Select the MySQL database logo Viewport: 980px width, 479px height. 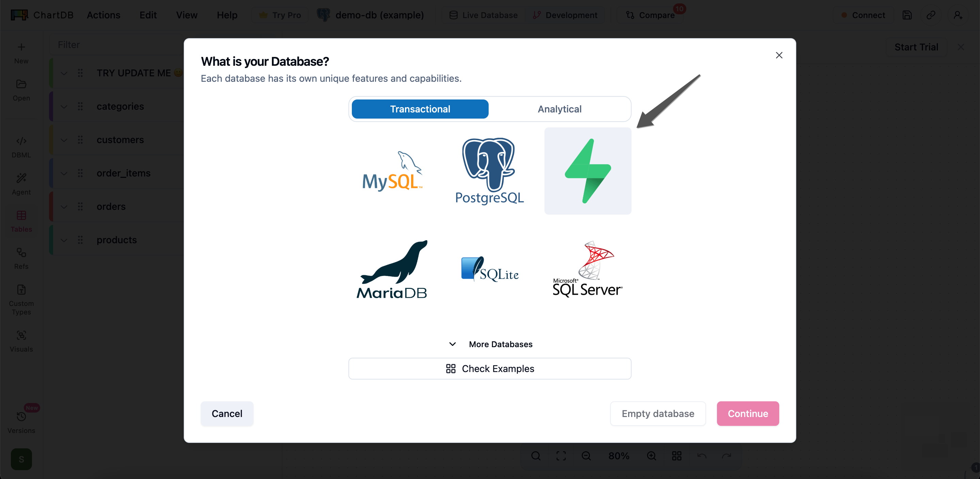(392, 171)
